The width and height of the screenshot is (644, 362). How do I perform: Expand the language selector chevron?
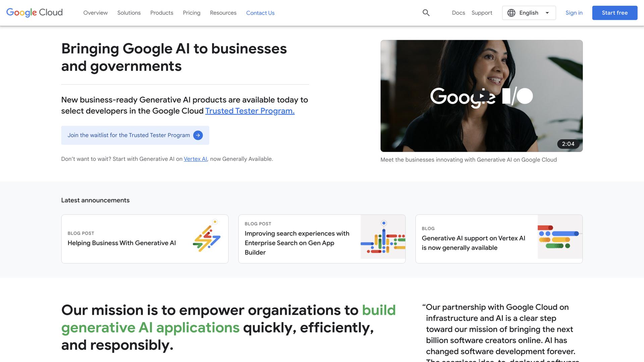coord(547,13)
